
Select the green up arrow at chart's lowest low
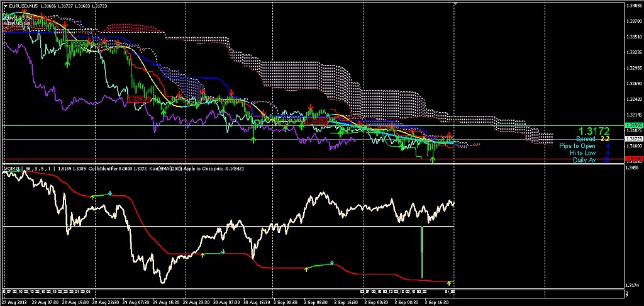(x=433, y=159)
